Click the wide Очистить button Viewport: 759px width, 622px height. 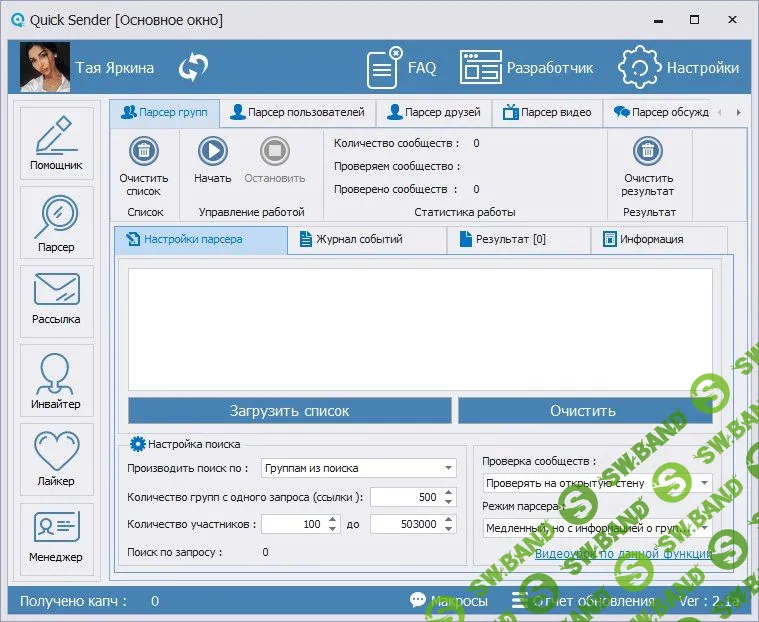click(585, 410)
